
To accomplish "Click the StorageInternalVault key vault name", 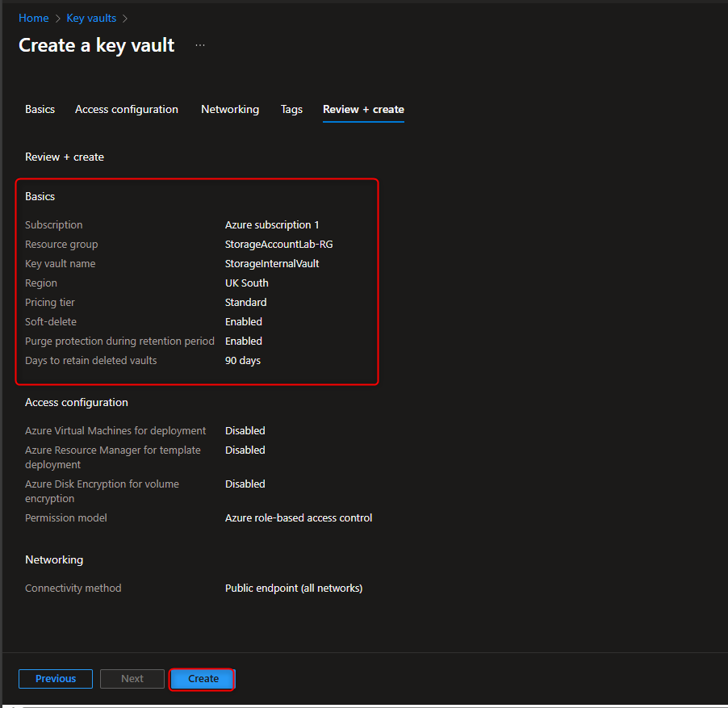I will pos(272,263).
